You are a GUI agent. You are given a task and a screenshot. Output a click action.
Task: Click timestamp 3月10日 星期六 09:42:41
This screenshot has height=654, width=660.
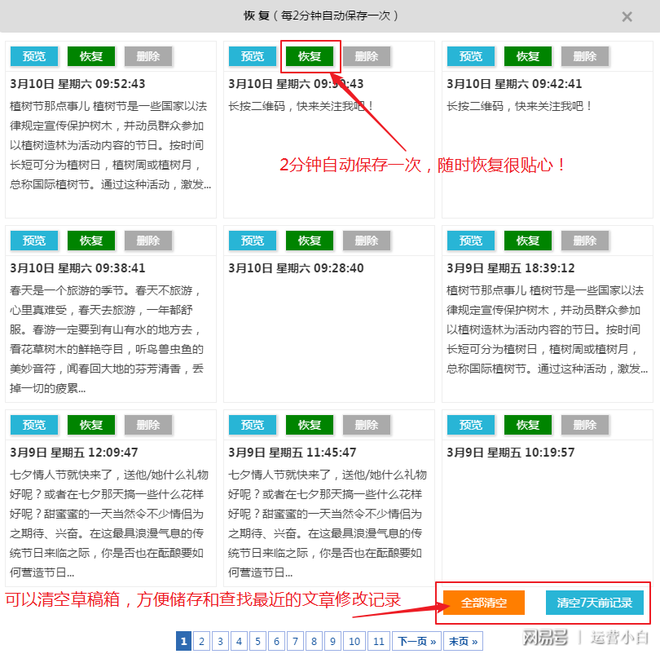pos(514,84)
